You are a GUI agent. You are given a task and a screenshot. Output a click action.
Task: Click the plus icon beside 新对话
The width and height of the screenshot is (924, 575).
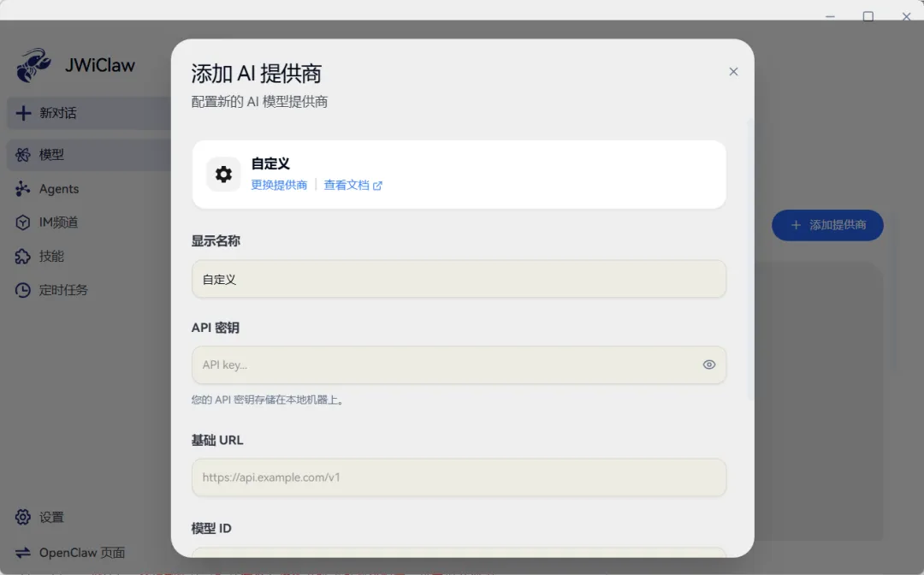(x=23, y=113)
